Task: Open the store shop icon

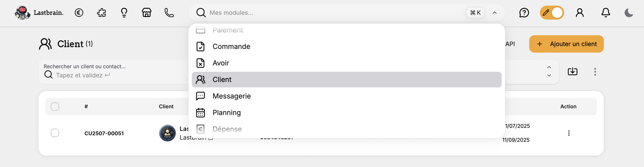Action: click(146, 13)
